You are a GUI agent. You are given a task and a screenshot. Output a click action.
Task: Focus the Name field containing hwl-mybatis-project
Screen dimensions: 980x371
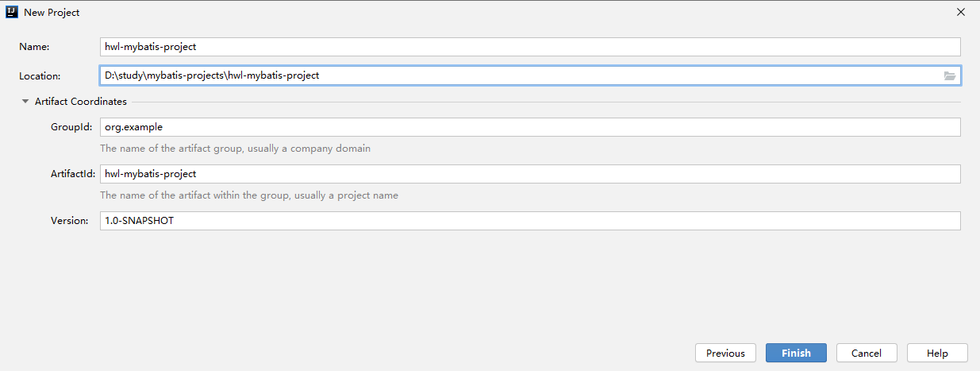tap(530, 47)
